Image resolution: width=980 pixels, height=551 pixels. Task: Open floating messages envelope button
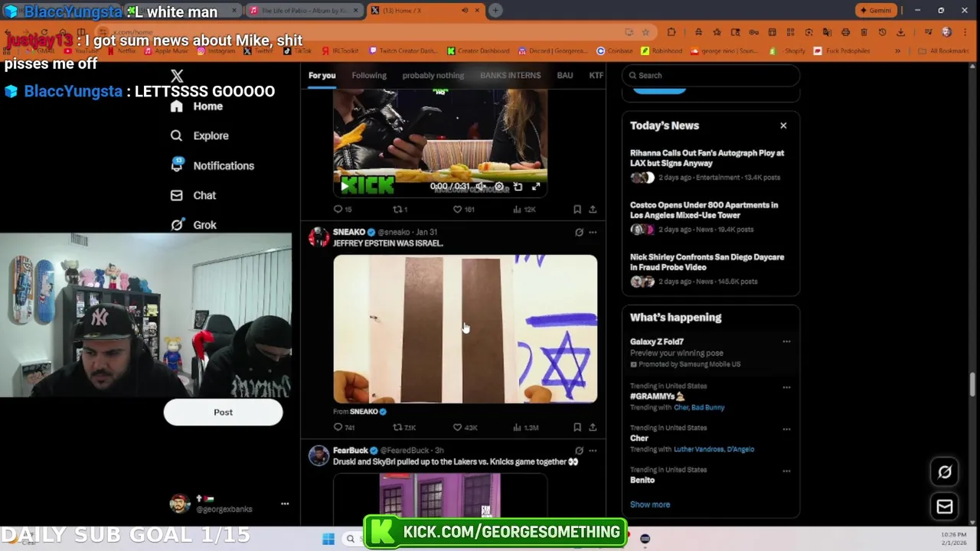[945, 507]
